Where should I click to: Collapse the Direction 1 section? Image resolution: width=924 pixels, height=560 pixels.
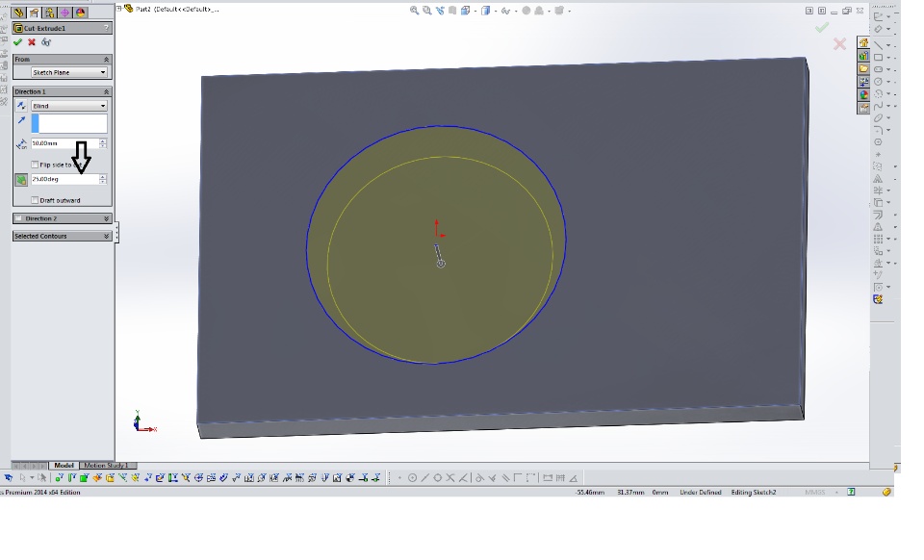(x=107, y=91)
